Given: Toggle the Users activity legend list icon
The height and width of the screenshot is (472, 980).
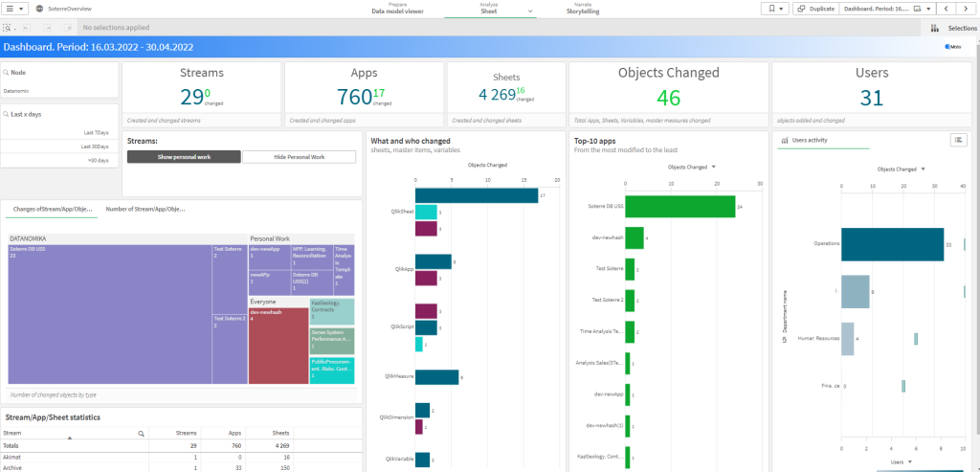Looking at the screenshot, I should pyautogui.click(x=958, y=140).
